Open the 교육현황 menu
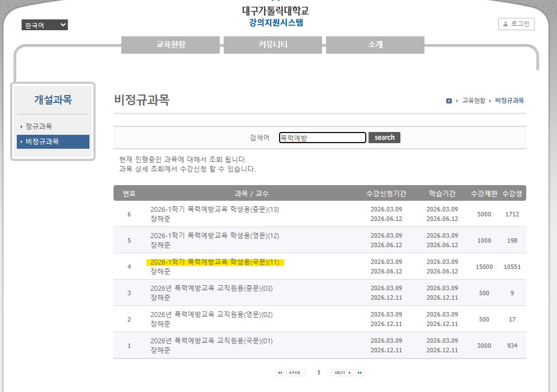This screenshot has height=392, width=557. pos(171,45)
